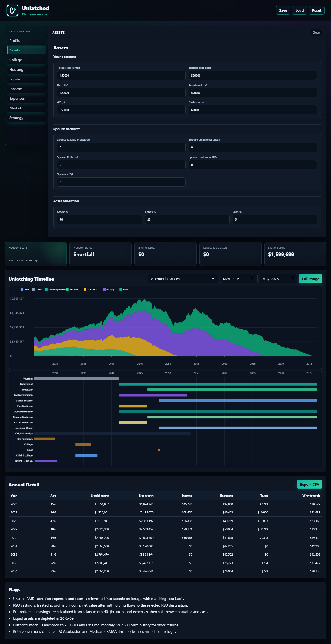The width and height of the screenshot is (331, 644).
Task: Edit the Taxable brokerage field
Action: click(x=121, y=75)
